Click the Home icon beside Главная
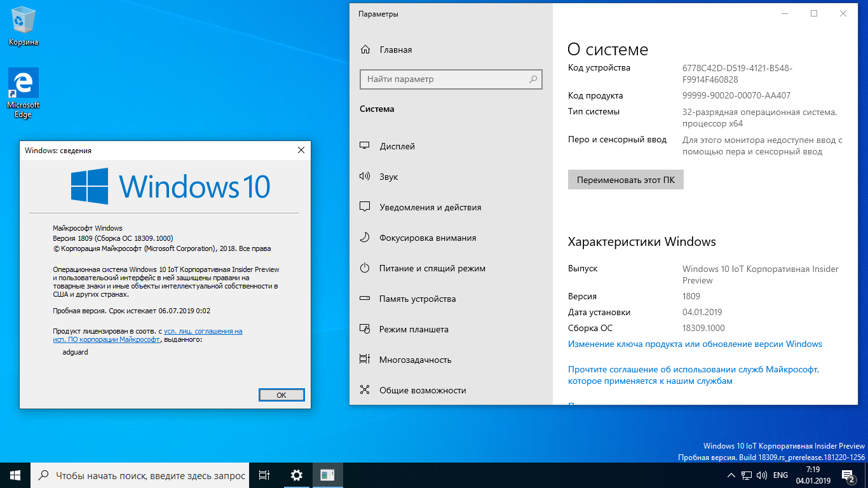Image resolution: width=868 pixels, height=488 pixels. pyautogui.click(x=365, y=50)
